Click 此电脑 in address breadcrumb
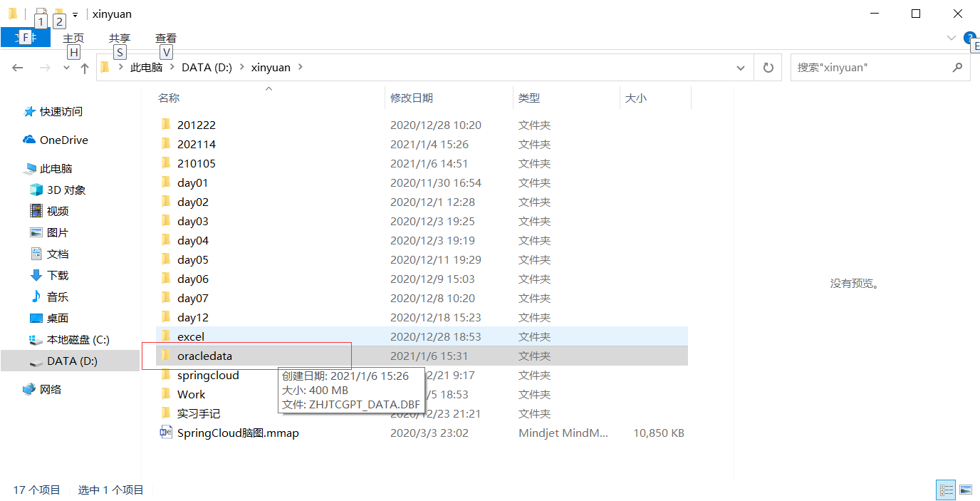980x501 pixels. click(x=146, y=67)
